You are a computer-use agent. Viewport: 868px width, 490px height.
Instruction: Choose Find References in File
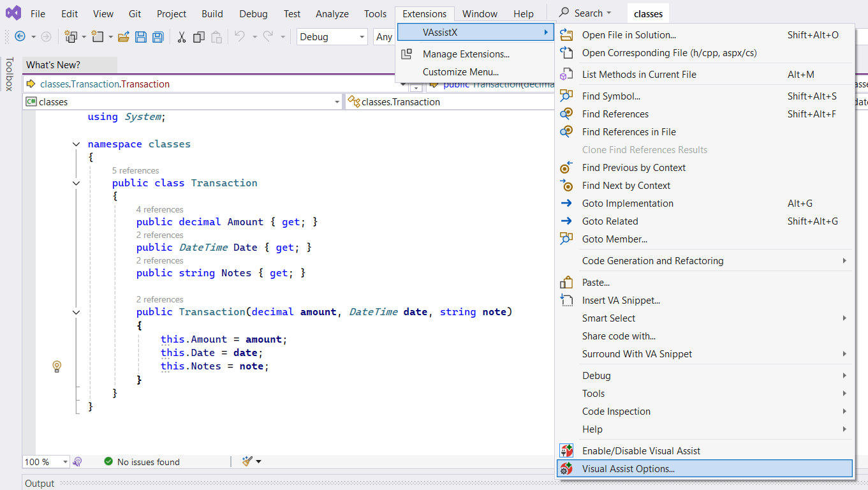point(629,132)
